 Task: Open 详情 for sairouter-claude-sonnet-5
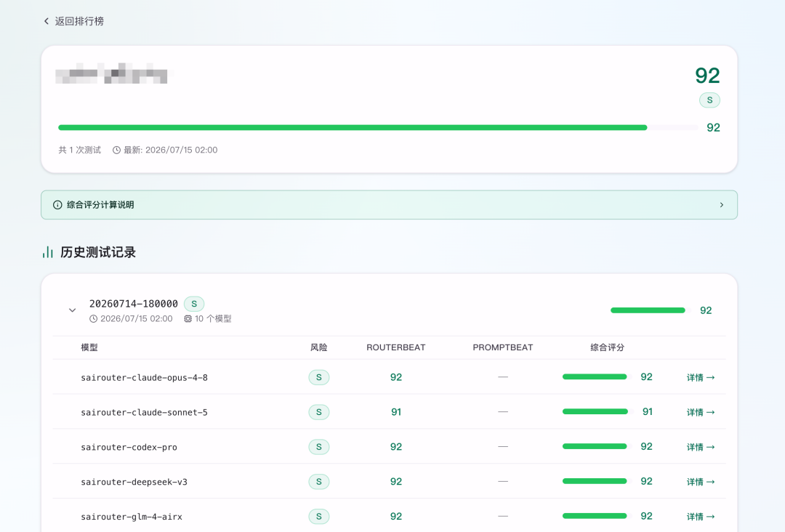pyautogui.click(x=701, y=412)
